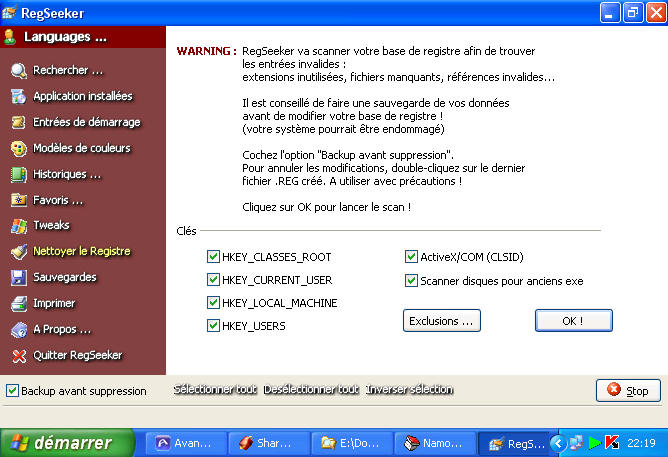
Task: Open A Propos menu entry
Action: [62, 329]
